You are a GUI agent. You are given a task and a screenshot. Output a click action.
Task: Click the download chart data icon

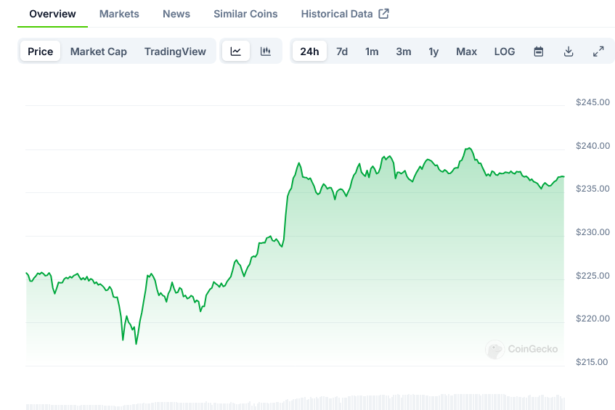tap(568, 51)
